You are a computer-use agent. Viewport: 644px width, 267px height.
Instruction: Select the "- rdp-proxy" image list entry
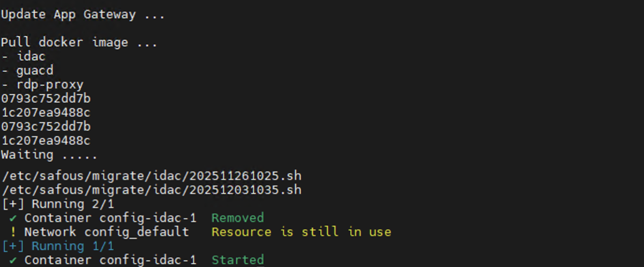43,85
